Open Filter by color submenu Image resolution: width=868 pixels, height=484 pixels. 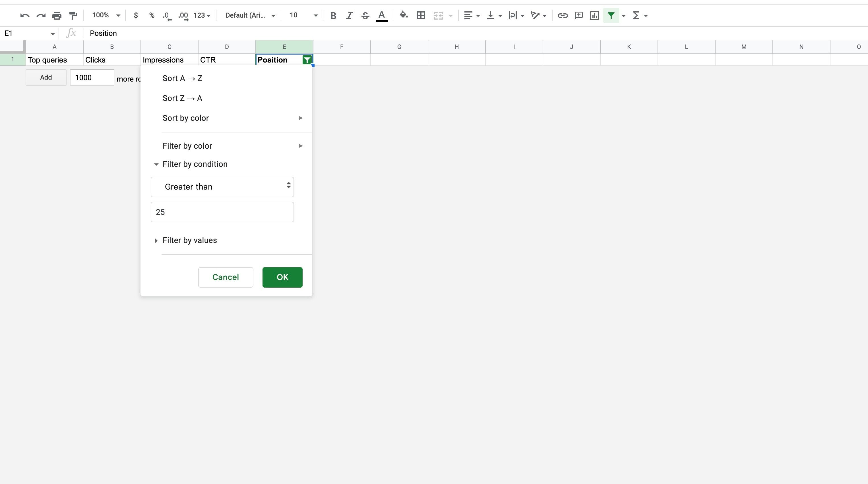226,146
